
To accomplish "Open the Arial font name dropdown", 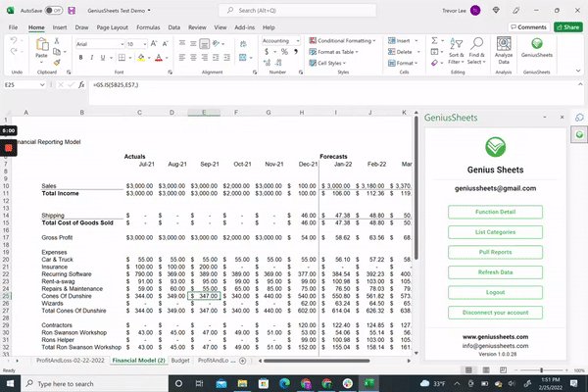I will 122,44.
